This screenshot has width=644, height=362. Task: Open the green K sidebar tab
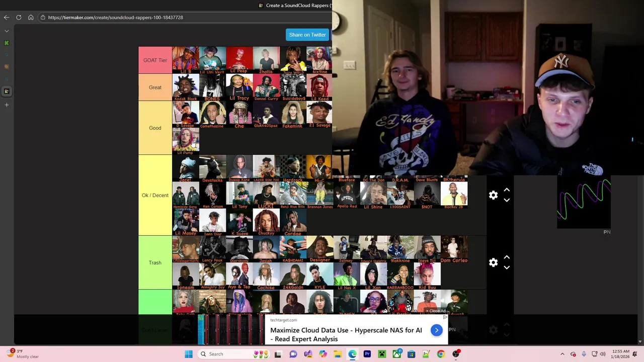[7, 43]
